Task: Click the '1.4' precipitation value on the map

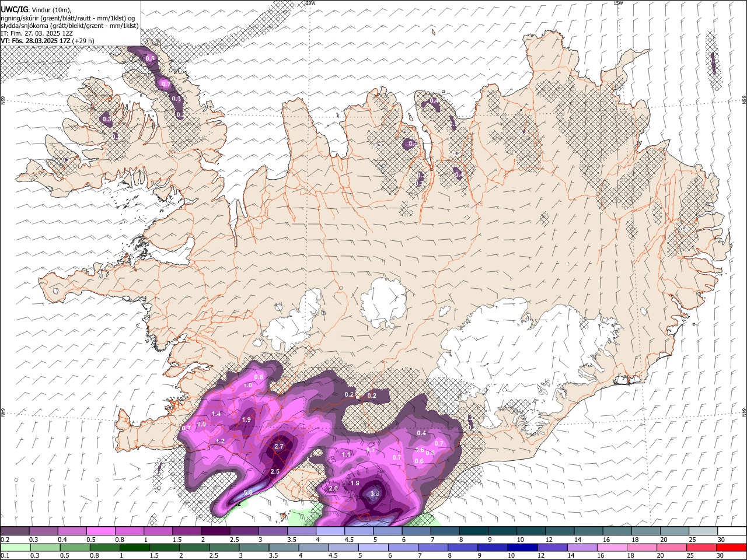Action: pos(216,414)
